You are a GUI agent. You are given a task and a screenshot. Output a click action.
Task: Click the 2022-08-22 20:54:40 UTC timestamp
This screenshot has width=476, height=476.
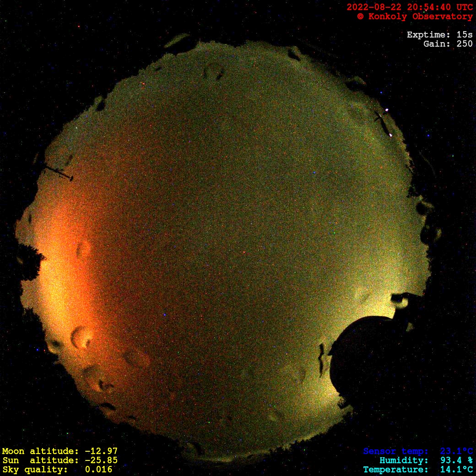pos(410,7)
